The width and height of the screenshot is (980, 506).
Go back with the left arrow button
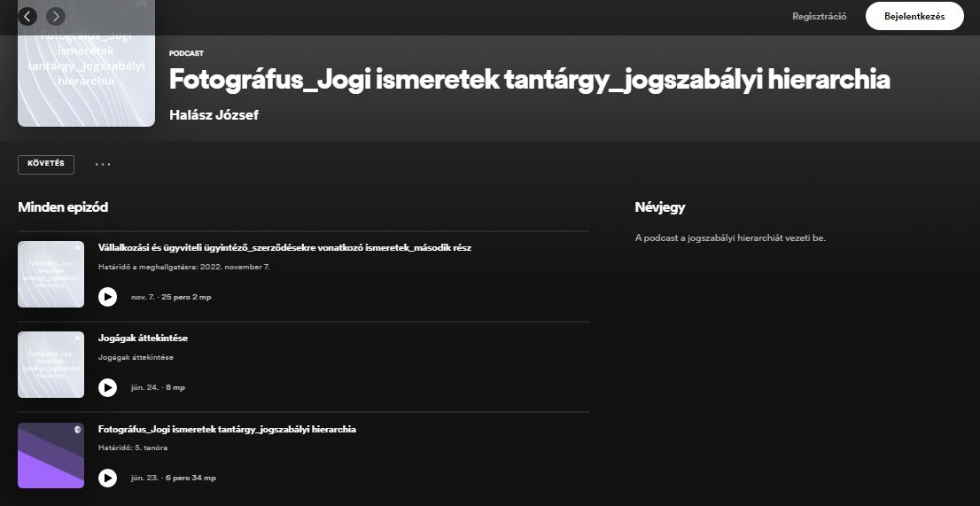coord(27,16)
